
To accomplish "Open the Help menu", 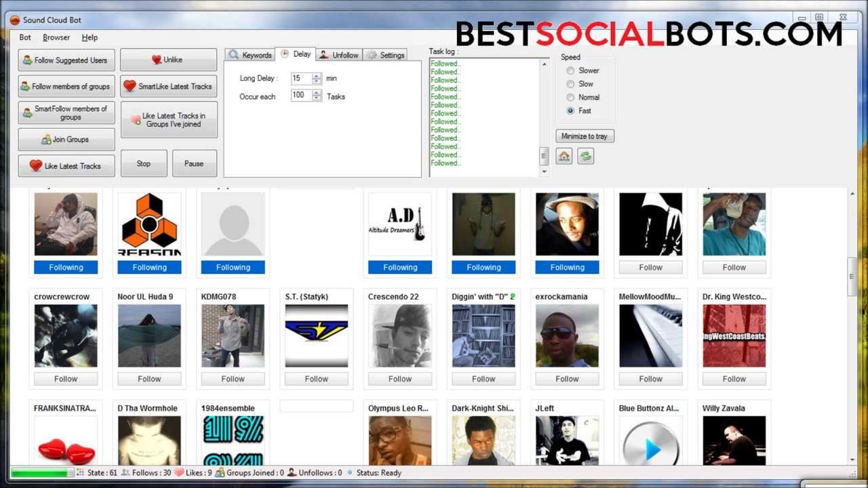I will click(x=90, y=38).
